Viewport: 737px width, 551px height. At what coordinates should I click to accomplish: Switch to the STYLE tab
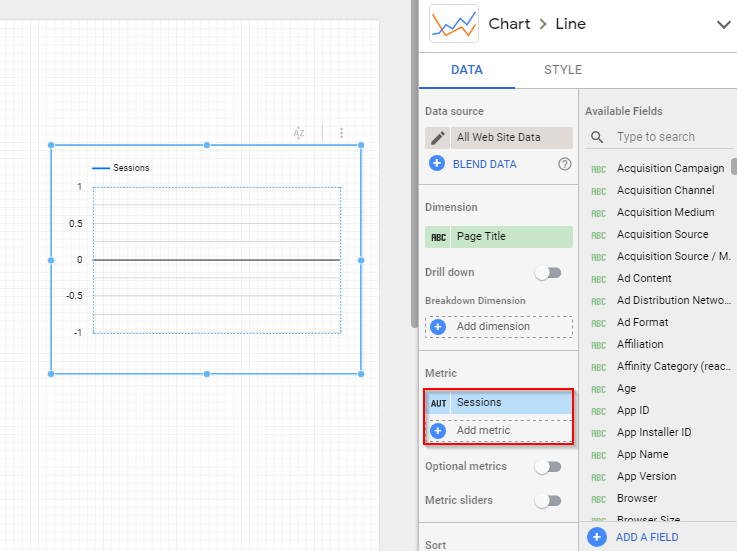[x=562, y=70]
